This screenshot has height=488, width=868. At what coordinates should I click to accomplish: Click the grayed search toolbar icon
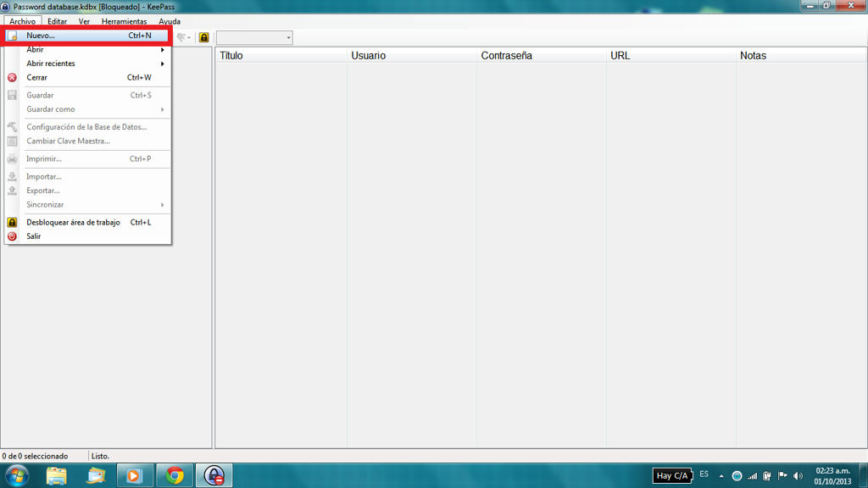click(x=183, y=37)
